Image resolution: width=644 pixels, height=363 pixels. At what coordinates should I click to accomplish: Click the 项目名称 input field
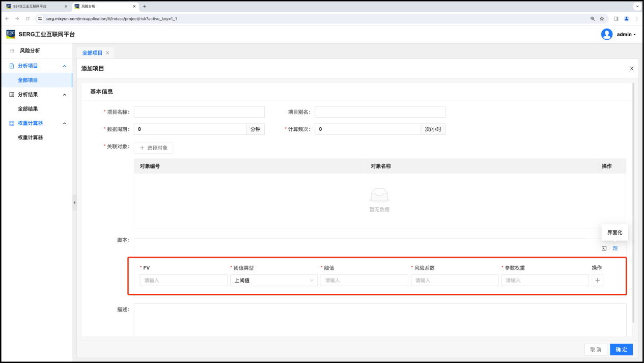point(199,112)
